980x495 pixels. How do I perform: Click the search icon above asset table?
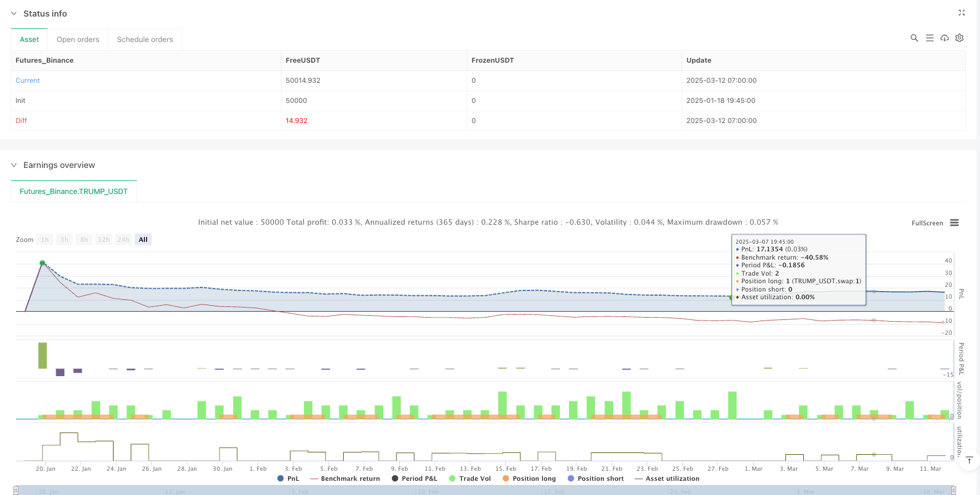[x=914, y=38]
